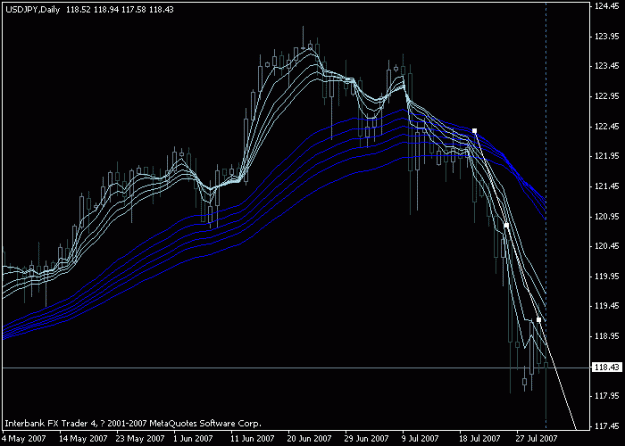625x446 pixels.
Task: Click the 117.95 price scale label
Action: (x=606, y=396)
